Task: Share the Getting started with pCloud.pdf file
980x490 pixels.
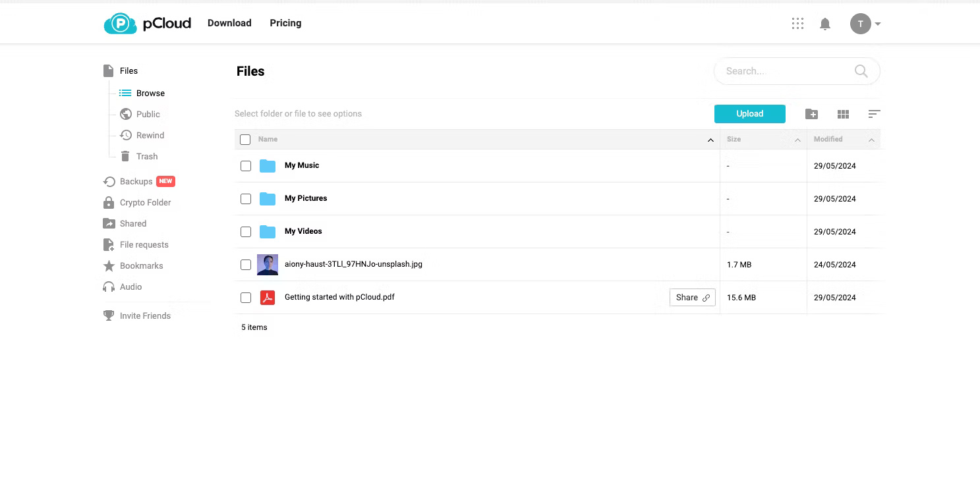Action: click(x=692, y=297)
